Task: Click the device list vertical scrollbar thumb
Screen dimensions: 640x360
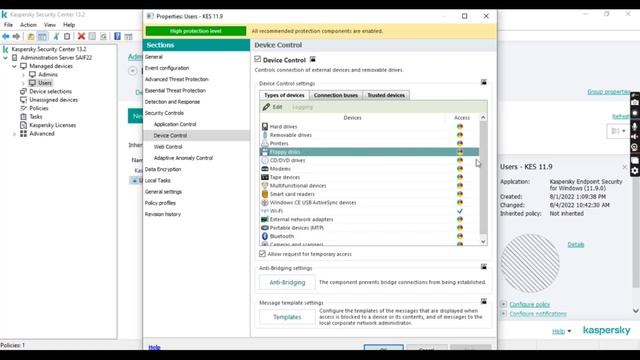Action: tap(483, 178)
